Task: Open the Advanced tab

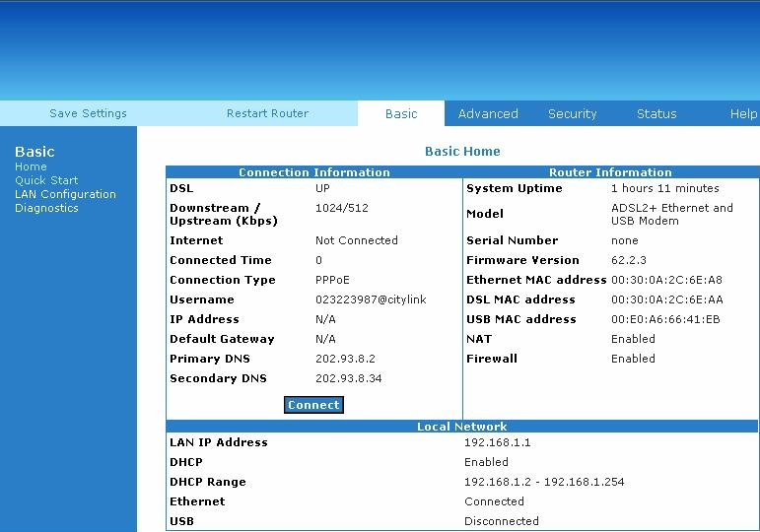Action: coord(488,114)
